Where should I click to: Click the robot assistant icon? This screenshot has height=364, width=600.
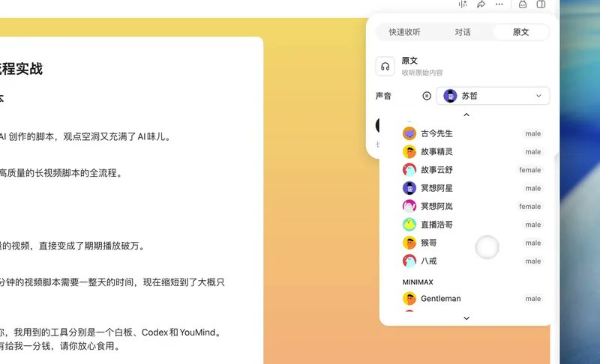pyautogui.click(x=523, y=4)
